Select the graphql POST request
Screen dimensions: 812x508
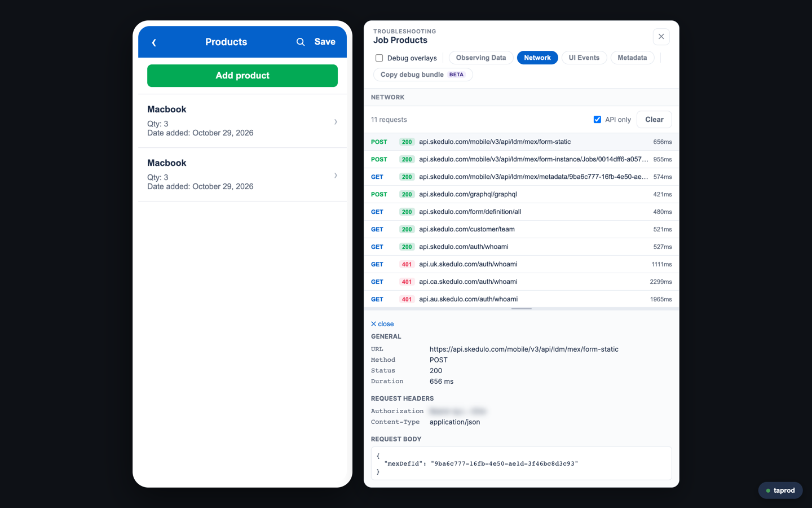(522, 194)
